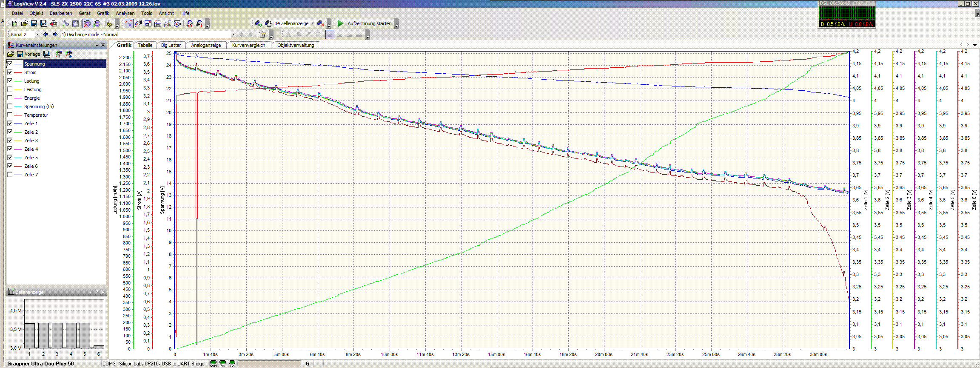Click the graph window resize icon
Viewport: 980px width, 368px height.
tap(148, 24)
